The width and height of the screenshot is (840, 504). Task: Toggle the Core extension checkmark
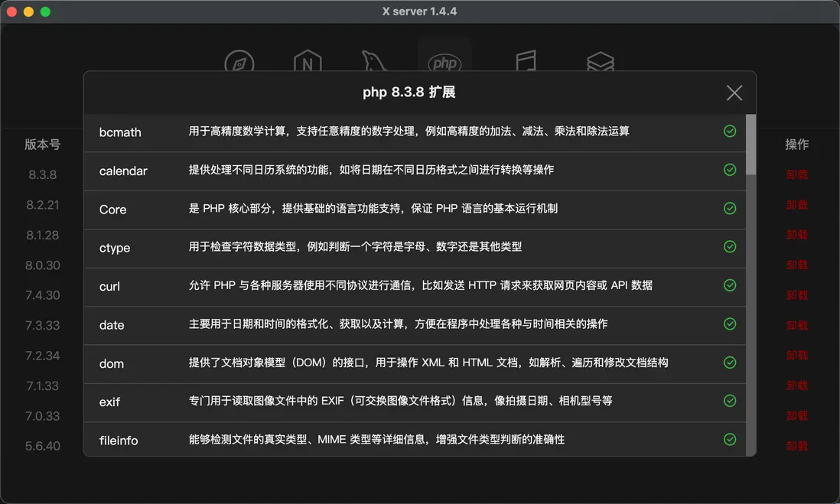[730, 208]
